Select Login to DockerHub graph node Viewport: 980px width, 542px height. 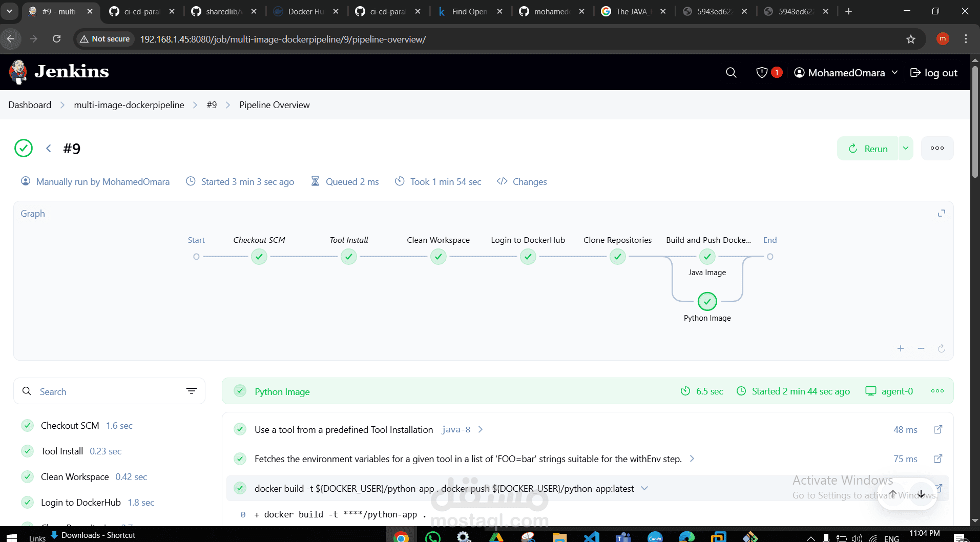528,257
